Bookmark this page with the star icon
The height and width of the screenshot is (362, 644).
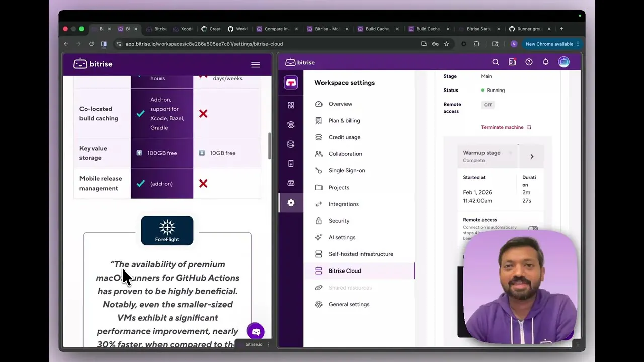click(446, 44)
